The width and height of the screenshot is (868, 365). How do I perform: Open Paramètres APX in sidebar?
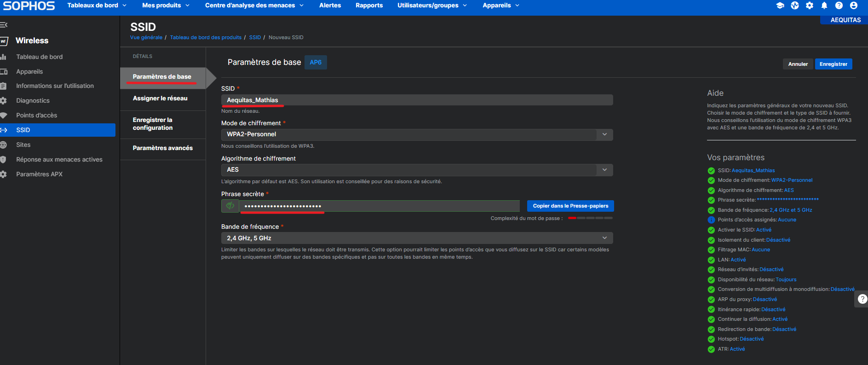tap(39, 174)
